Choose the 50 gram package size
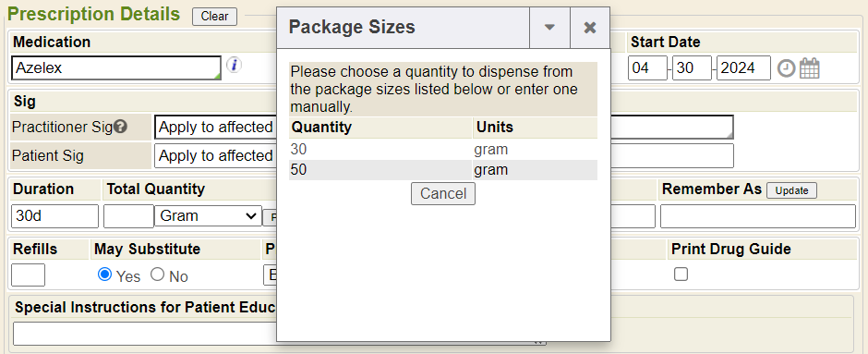The height and width of the screenshot is (354, 868). coord(443,170)
